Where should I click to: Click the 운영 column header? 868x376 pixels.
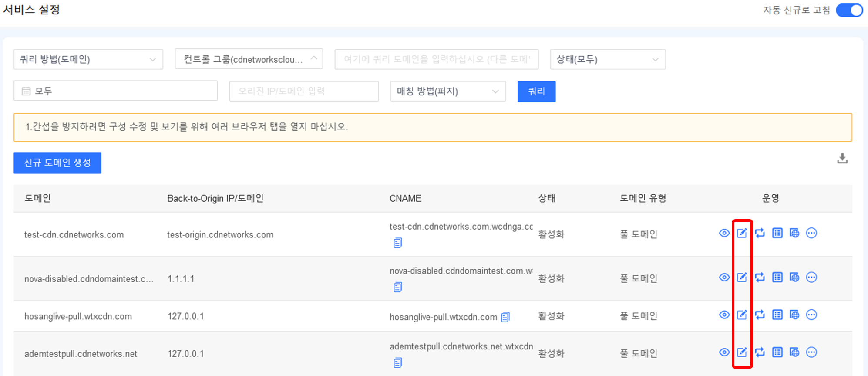770,198
